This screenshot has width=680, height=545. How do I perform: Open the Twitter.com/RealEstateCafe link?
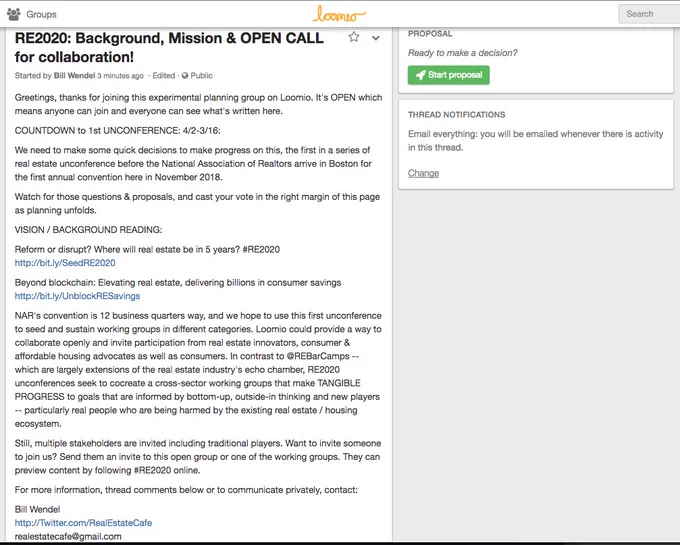83,523
